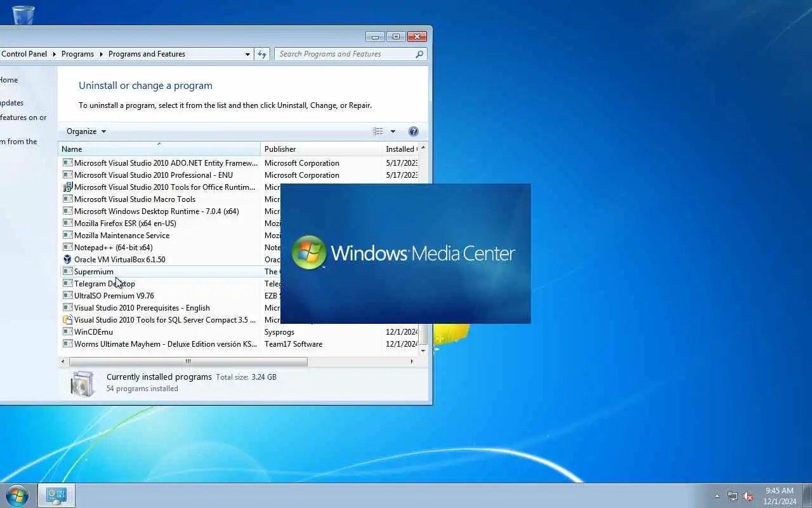Click the refresh button beside address bar
Image resolution: width=812 pixels, height=508 pixels.
tap(262, 54)
